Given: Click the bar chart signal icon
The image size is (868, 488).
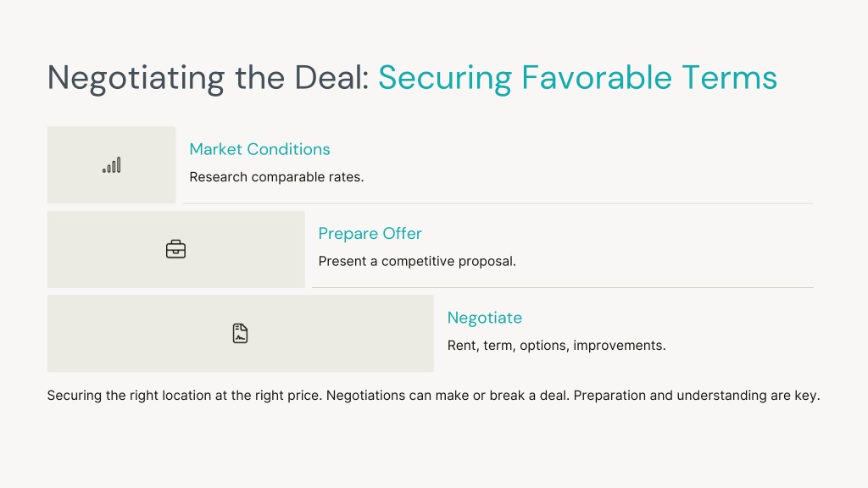Looking at the screenshot, I should (x=111, y=165).
